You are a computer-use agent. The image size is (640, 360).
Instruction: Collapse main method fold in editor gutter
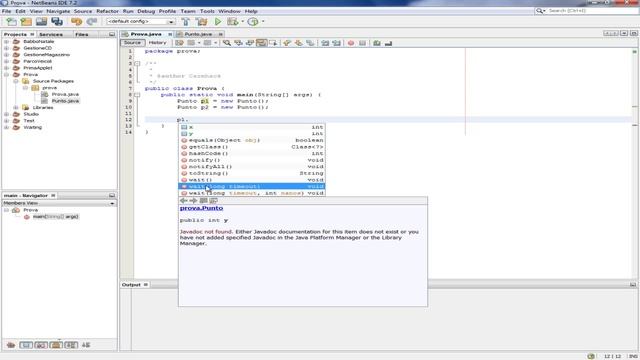coord(137,95)
